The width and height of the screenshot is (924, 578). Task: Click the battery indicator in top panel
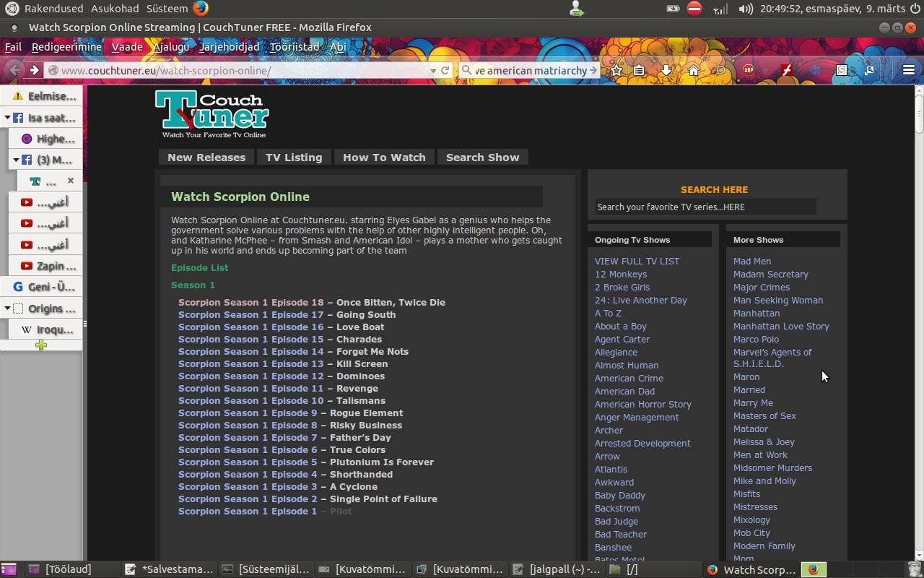tap(673, 9)
